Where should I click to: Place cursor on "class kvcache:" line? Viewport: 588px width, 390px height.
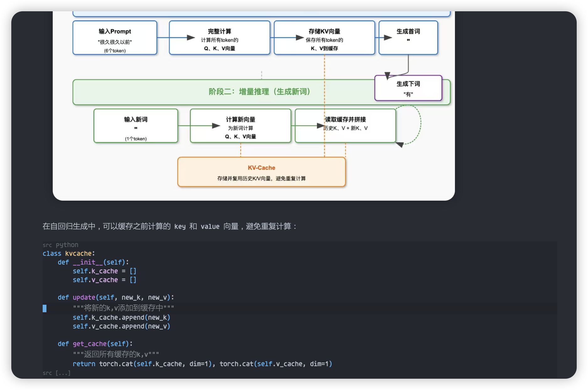[x=69, y=254]
